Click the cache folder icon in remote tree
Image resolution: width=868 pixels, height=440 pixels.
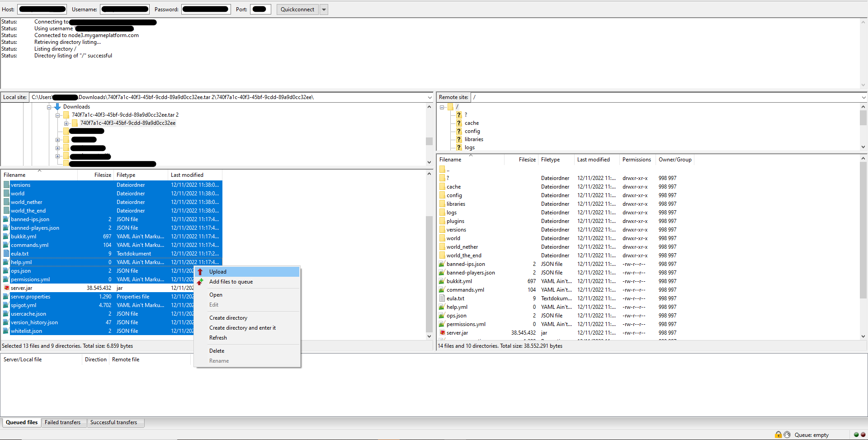click(x=459, y=123)
